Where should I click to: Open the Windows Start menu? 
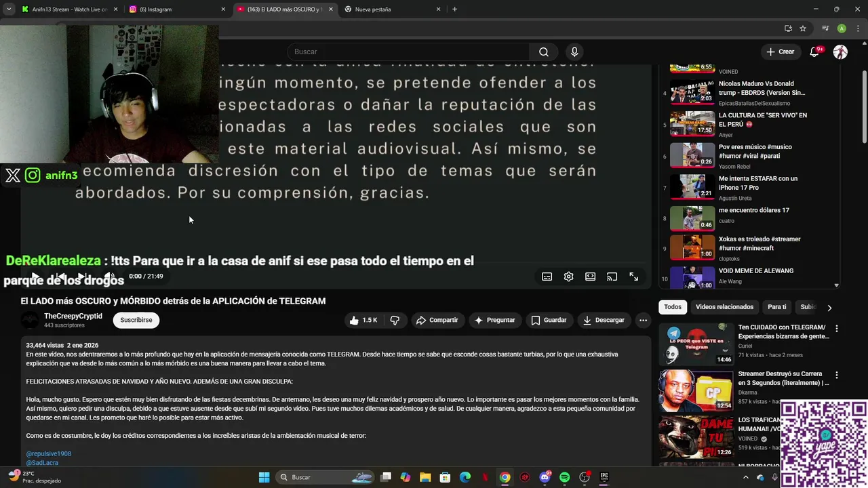(264, 477)
